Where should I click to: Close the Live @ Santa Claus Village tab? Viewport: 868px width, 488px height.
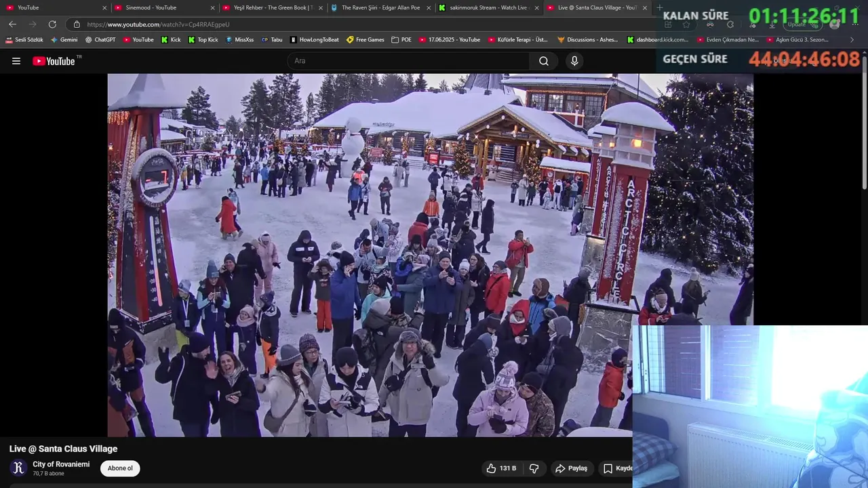644,8
